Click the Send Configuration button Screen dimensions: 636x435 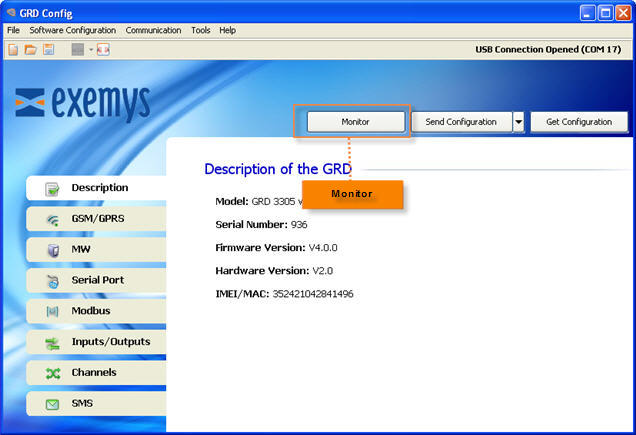[x=461, y=122]
